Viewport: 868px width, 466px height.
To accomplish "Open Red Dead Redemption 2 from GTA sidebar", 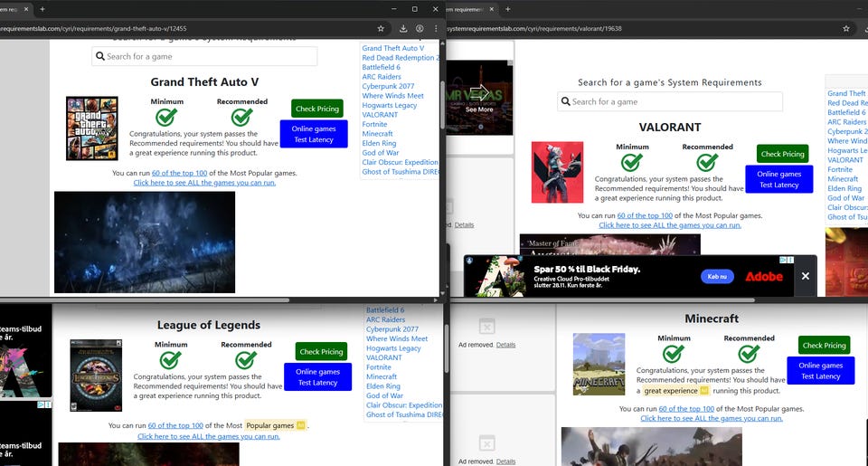I will [400, 58].
